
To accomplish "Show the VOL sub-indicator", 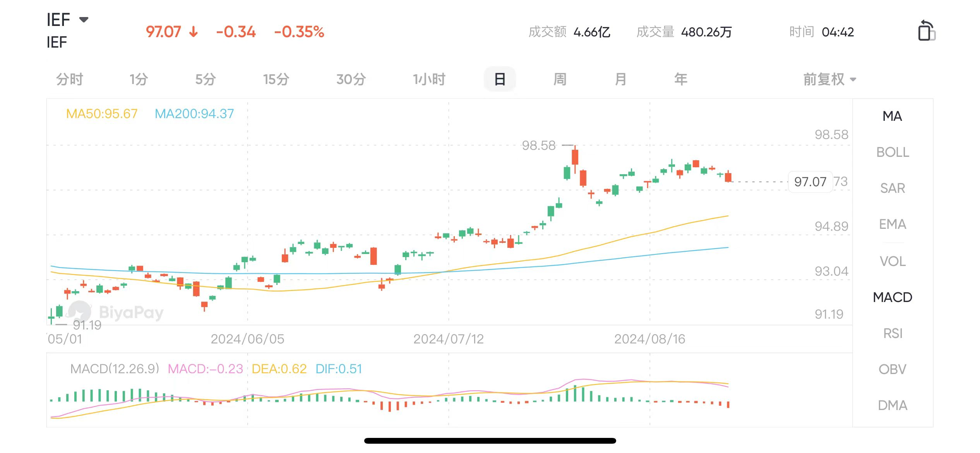I will click(x=892, y=261).
